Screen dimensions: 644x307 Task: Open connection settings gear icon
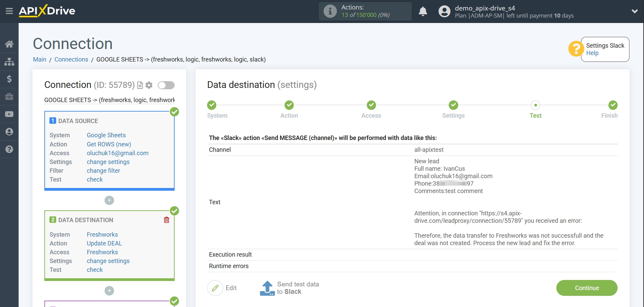click(x=149, y=85)
